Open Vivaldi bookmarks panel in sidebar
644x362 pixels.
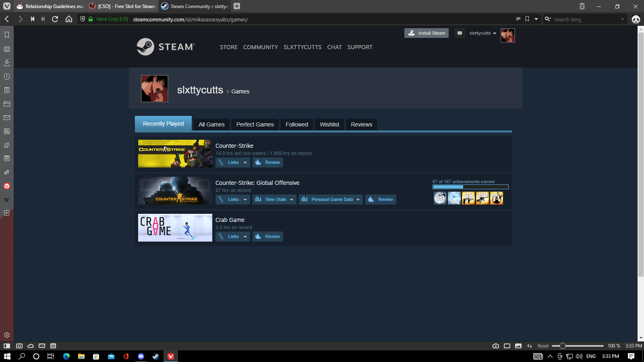(7, 35)
